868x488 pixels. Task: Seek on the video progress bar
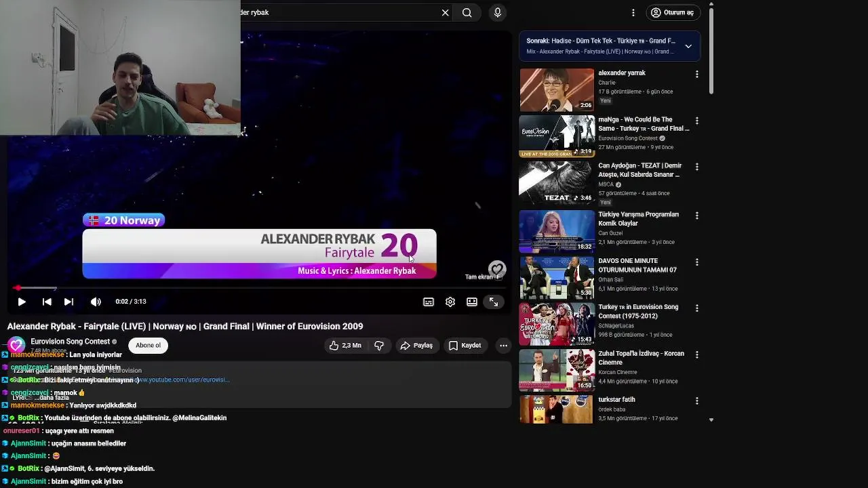point(258,288)
